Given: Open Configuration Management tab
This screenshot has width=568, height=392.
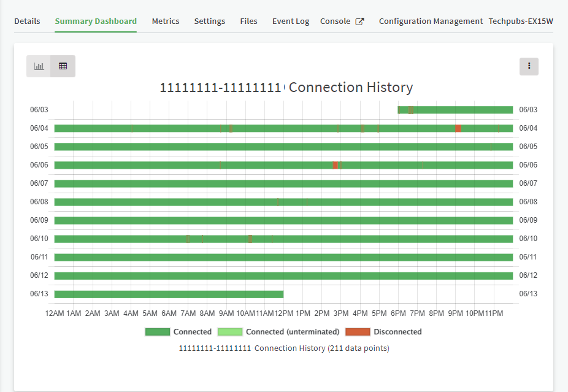Looking at the screenshot, I should 431,21.
